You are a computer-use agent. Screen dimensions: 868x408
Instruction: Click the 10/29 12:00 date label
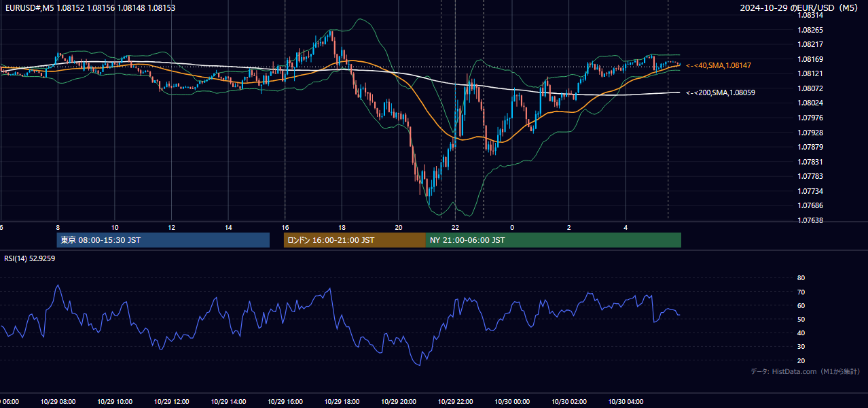pyautogui.click(x=172, y=402)
